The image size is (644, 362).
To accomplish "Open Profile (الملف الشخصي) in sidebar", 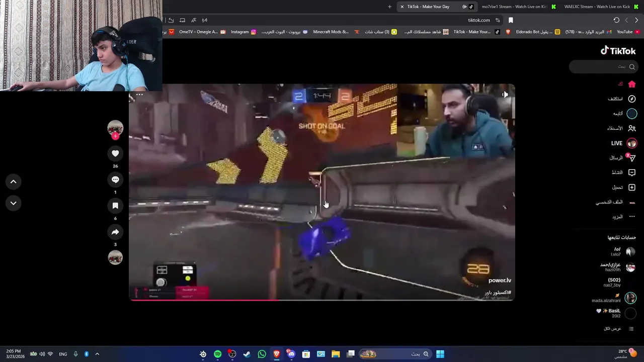I will (x=616, y=202).
